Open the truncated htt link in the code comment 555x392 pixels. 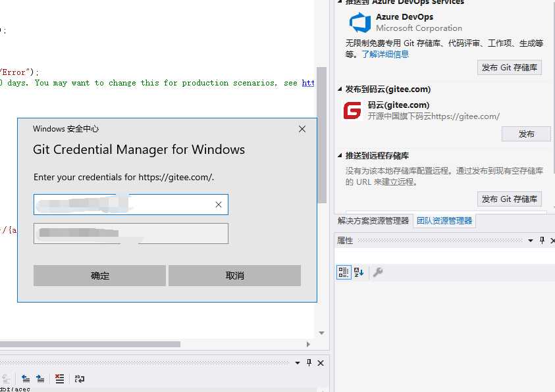tap(308, 83)
